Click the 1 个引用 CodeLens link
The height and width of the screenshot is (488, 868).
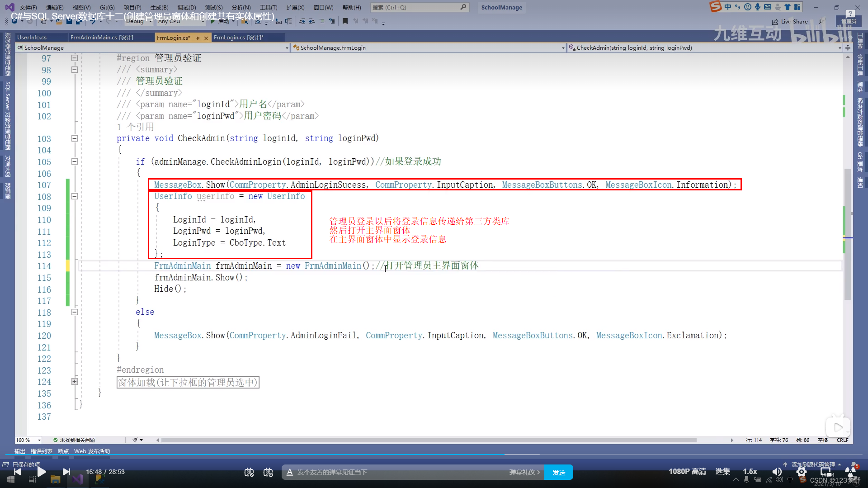136,127
